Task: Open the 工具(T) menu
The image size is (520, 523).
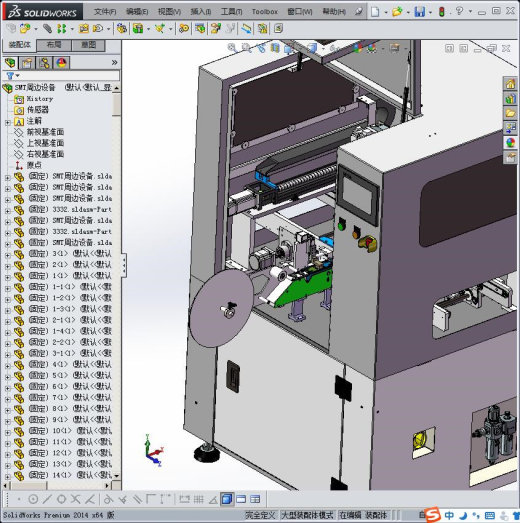Action: (x=231, y=12)
